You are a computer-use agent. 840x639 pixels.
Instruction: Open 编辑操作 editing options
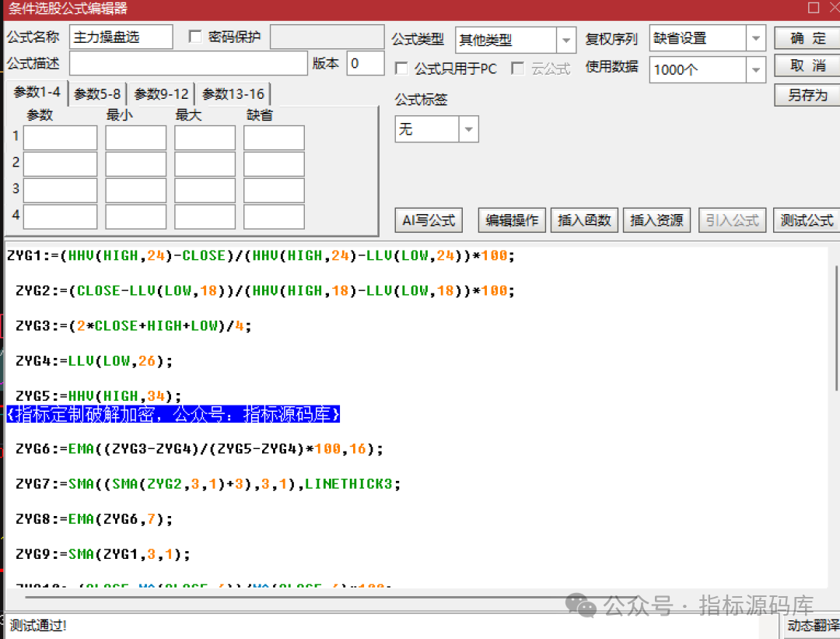click(512, 220)
